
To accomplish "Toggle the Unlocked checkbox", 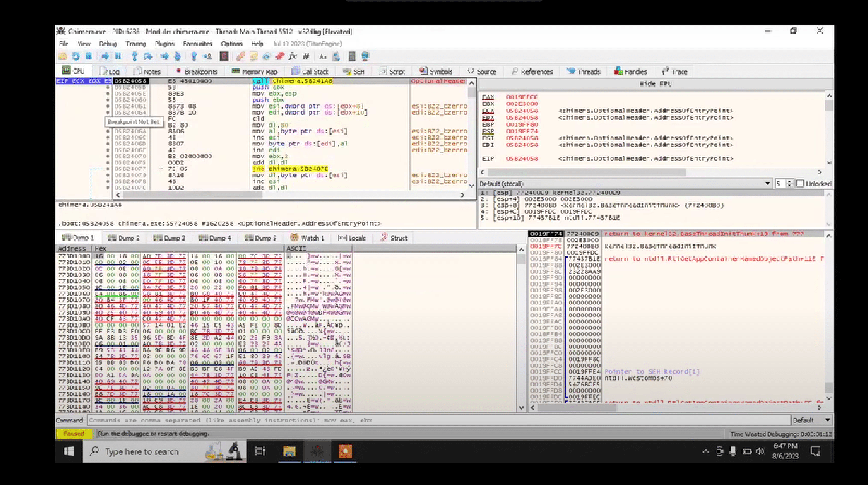I will (800, 184).
